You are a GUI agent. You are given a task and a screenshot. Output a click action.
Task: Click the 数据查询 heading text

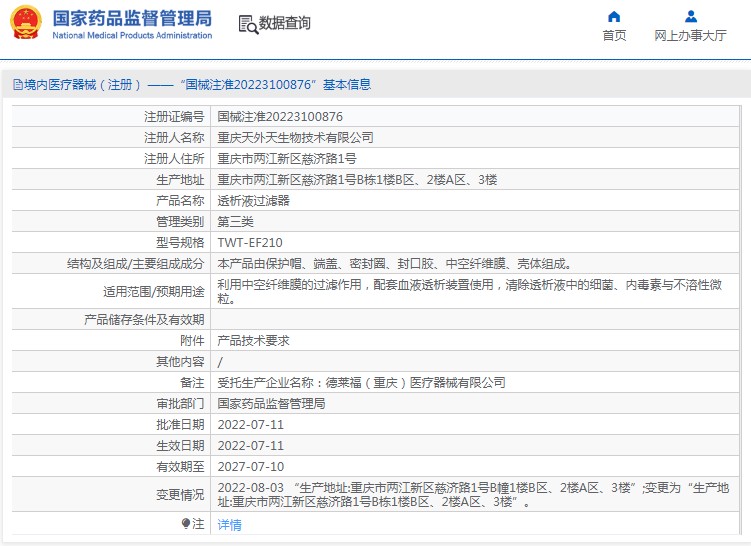[284, 23]
